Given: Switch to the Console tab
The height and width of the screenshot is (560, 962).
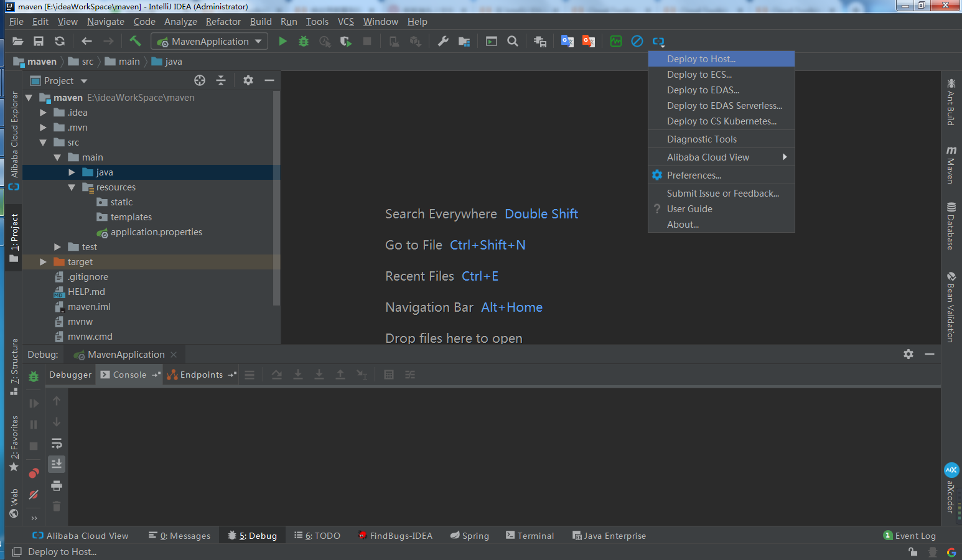Looking at the screenshot, I should coord(129,375).
